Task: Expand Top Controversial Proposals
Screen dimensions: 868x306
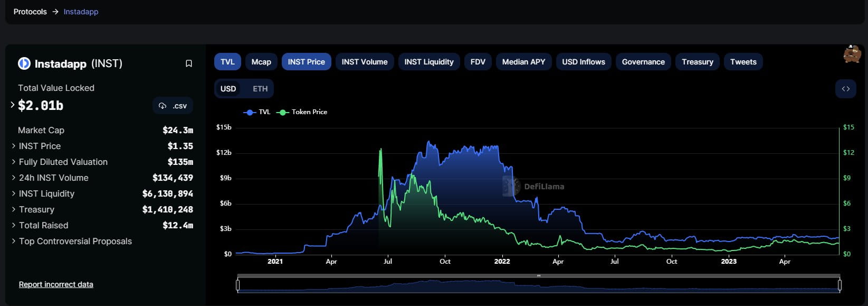Action: [14, 241]
